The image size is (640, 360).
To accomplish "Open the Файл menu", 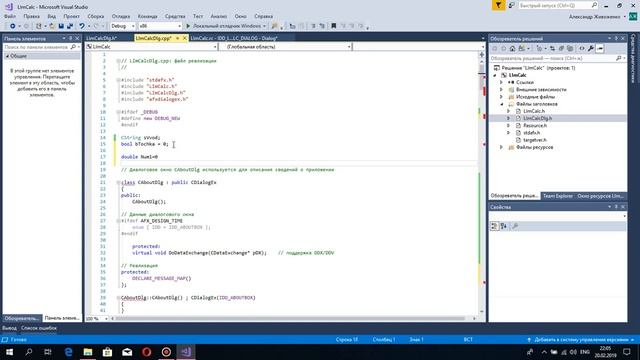I will (x=10, y=16).
